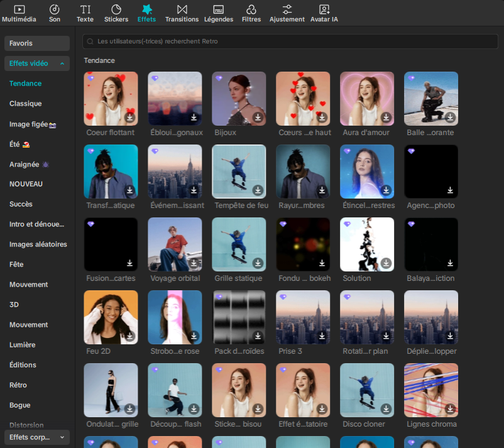The image size is (504, 448).
Task: Download the Tempête de feu effect
Action: [x=258, y=190]
